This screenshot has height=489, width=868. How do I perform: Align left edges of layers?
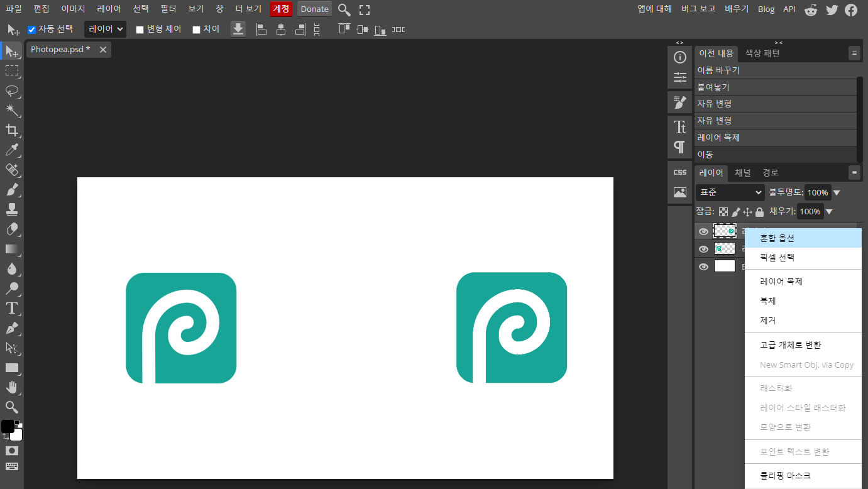click(x=261, y=29)
